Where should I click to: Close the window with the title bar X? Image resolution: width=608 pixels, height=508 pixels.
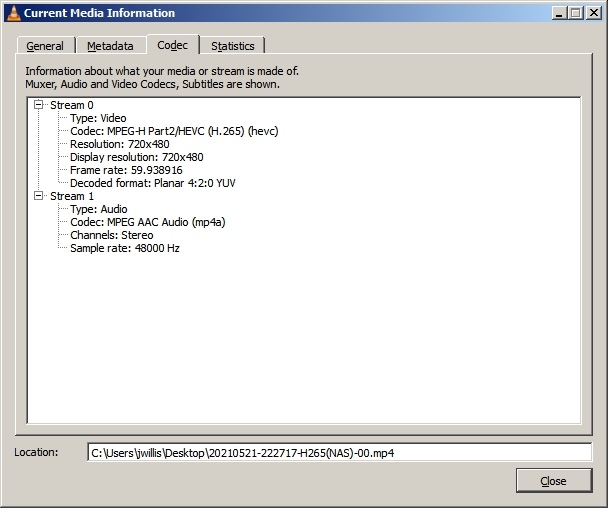coord(594,13)
